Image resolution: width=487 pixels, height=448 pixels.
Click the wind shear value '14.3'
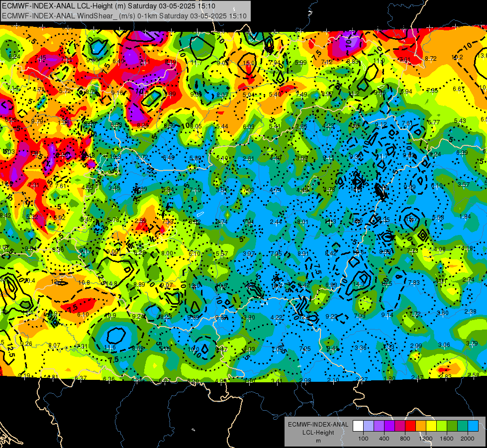(359, 284)
